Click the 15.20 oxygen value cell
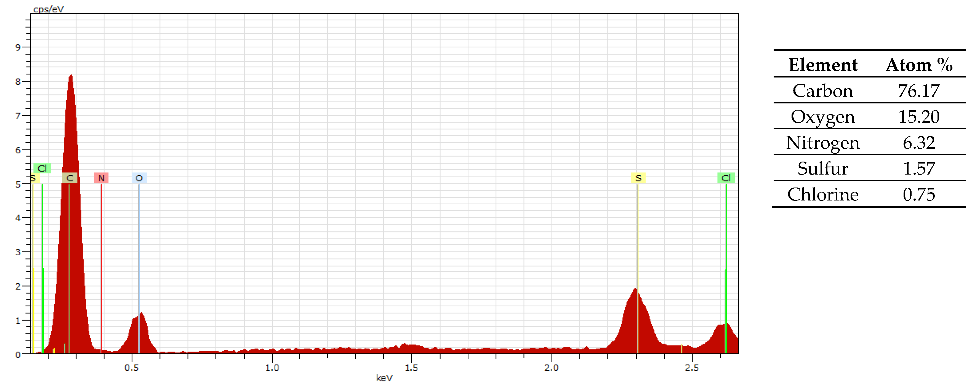This screenshot has height=388, width=980. tap(918, 117)
